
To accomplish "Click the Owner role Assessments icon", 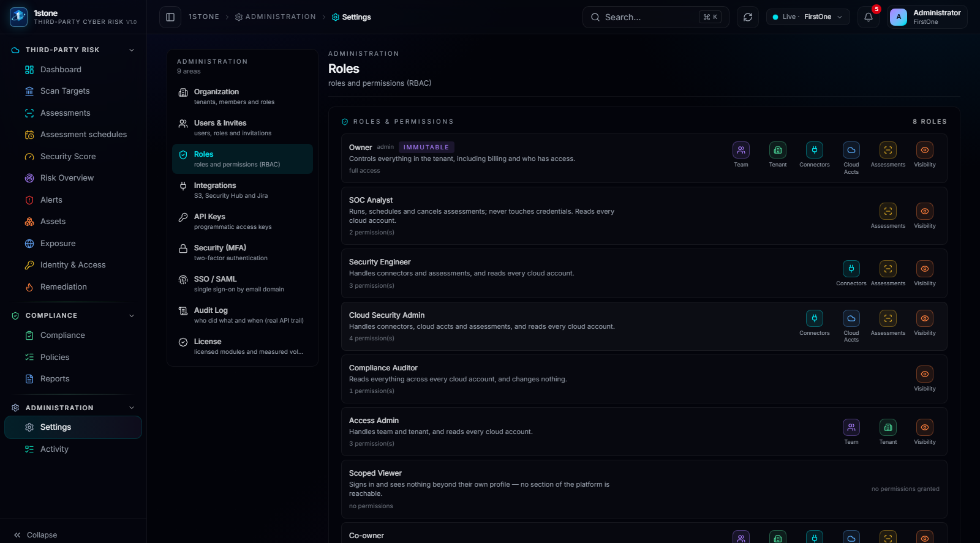I will tap(888, 150).
